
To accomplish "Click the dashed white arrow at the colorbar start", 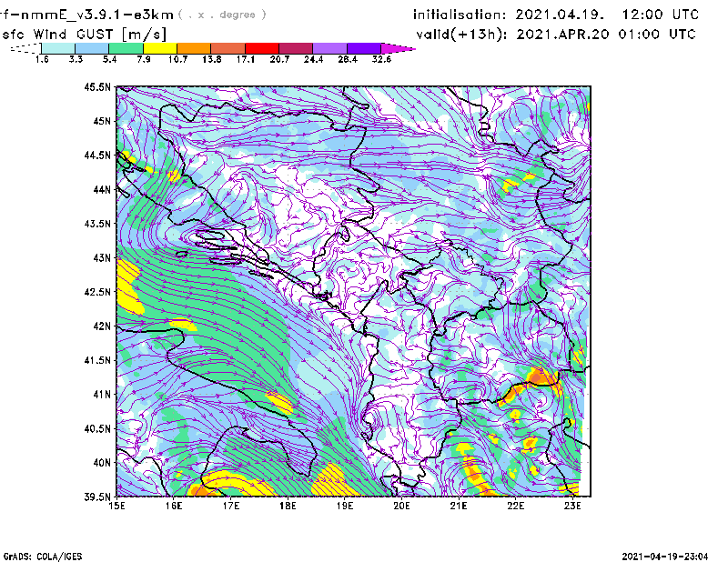I will pyautogui.click(x=25, y=48).
